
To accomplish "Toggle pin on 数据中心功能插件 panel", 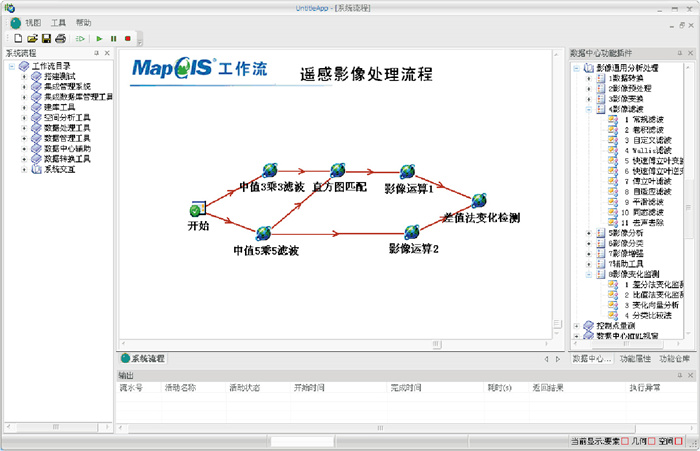I will pyautogui.click(x=680, y=53).
